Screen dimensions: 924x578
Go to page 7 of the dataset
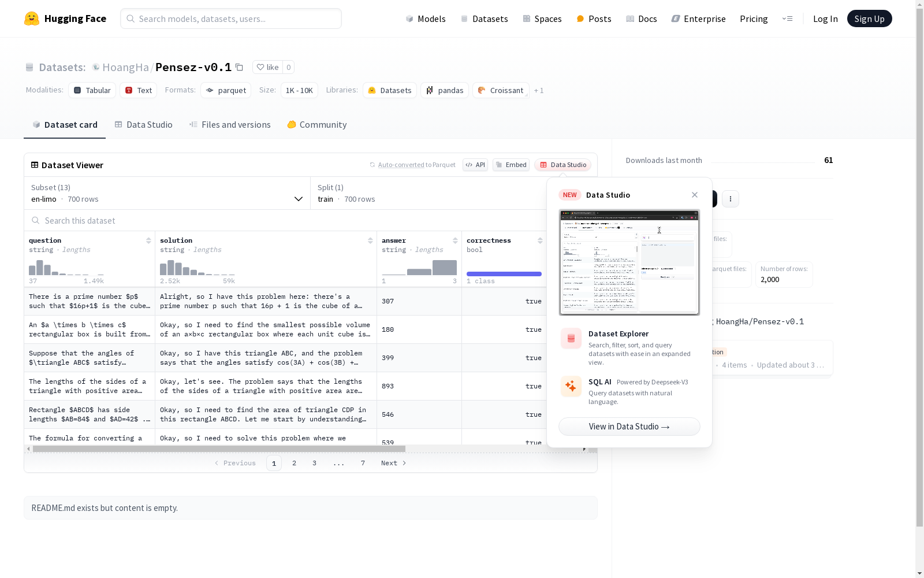363,463
